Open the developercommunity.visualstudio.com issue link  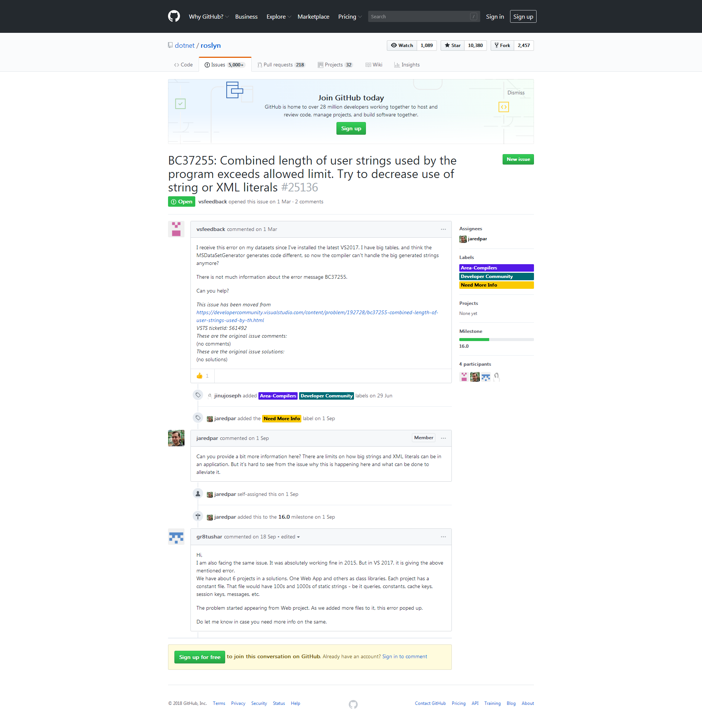click(x=317, y=316)
